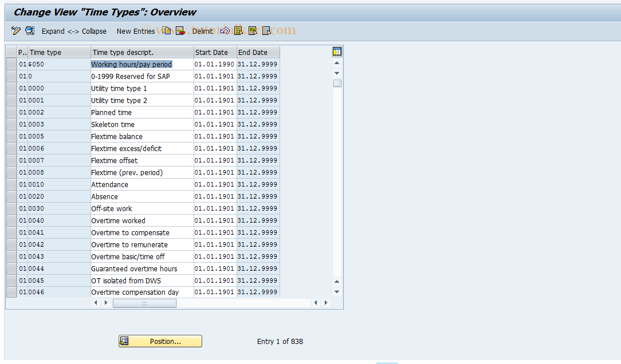This screenshot has width=621, height=364.
Task: Click the icon inside the Position button
Action: click(124, 341)
